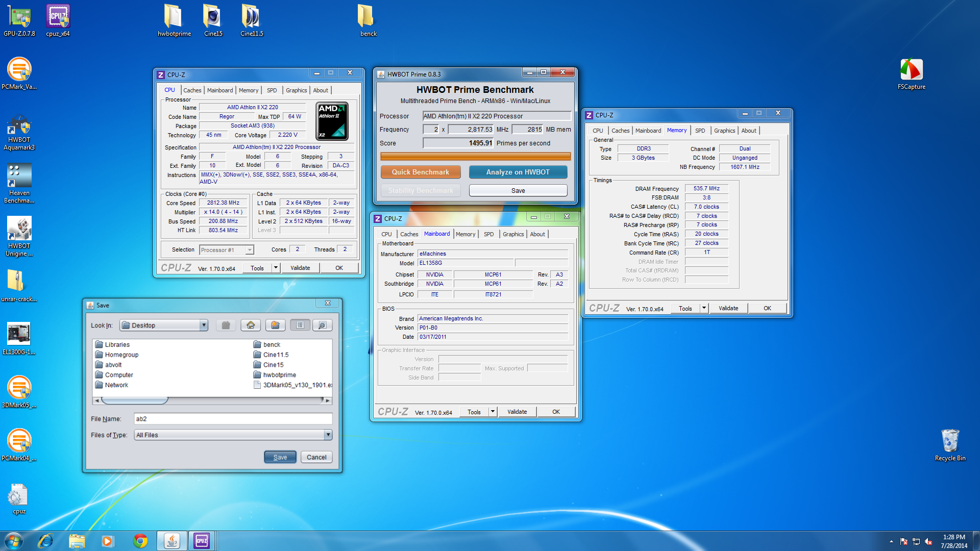Select Memory tab in Mainboard window

pos(465,234)
